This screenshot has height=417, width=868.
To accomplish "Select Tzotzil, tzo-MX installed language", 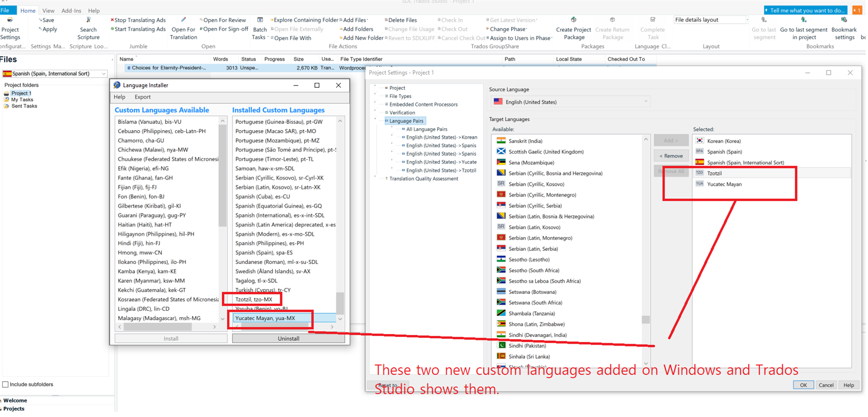I will pyautogui.click(x=254, y=300).
